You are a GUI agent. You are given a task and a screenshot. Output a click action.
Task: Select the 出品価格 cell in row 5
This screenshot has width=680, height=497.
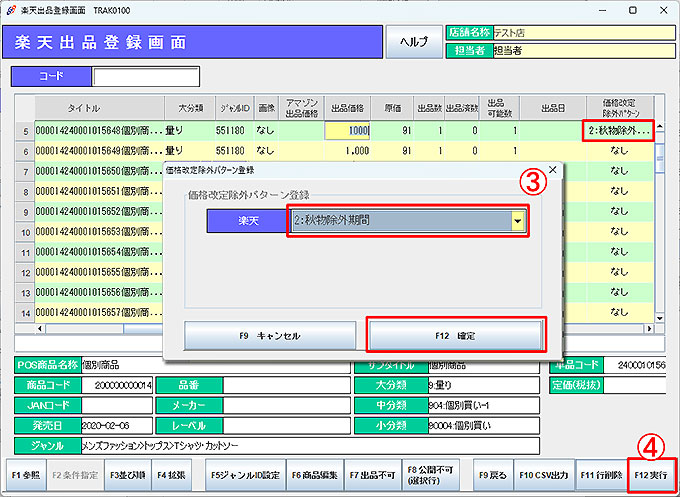coord(348,130)
